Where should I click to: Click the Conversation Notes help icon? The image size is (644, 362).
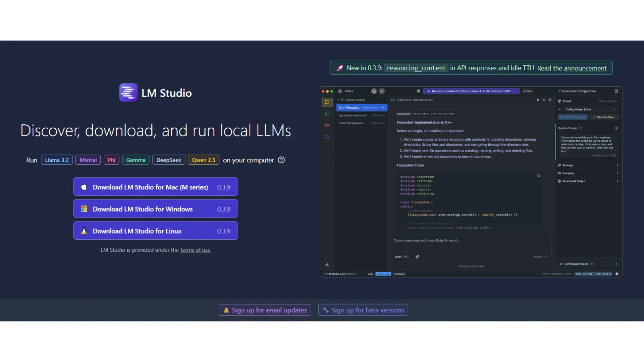tap(591, 264)
